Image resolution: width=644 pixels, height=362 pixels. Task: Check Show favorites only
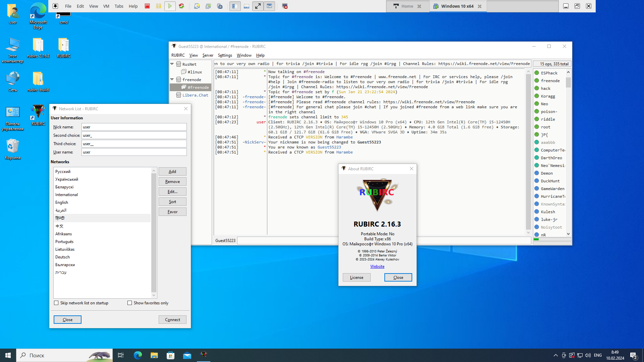pyautogui.click(x=129, y=303)
